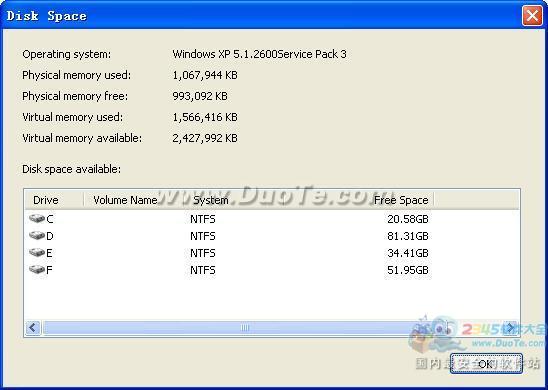Select the 20.58GB free space value

408,219
